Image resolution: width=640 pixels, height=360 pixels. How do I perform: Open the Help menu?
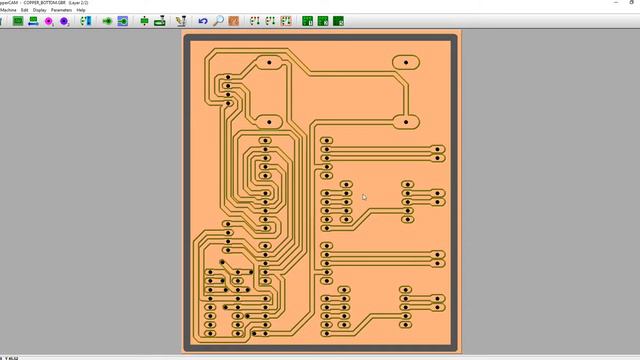pos(81,10)
